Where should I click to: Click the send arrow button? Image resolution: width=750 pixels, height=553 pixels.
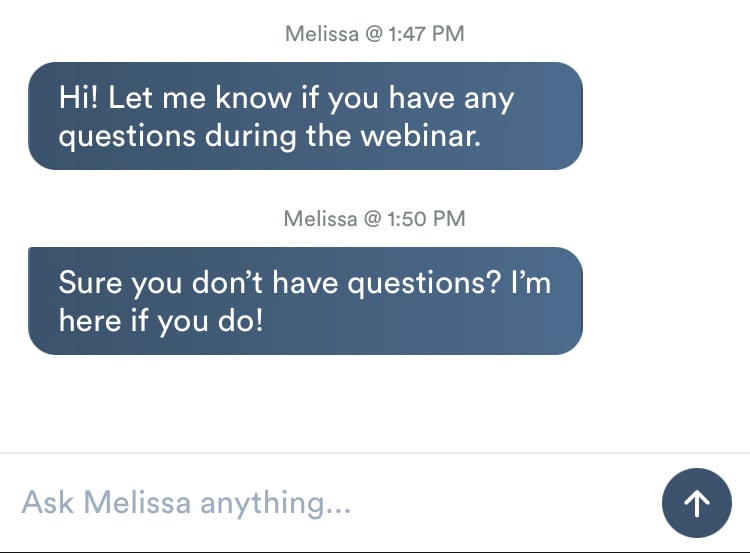tap(696, 503)
